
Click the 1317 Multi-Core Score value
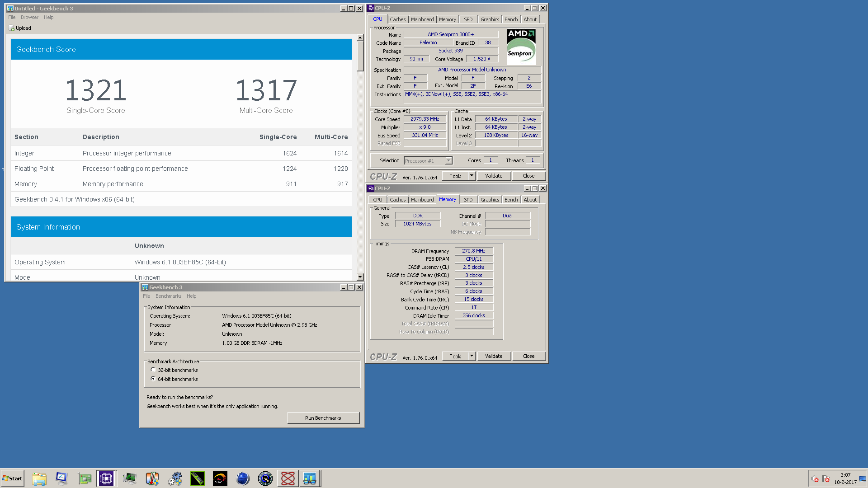coord(266,90)
